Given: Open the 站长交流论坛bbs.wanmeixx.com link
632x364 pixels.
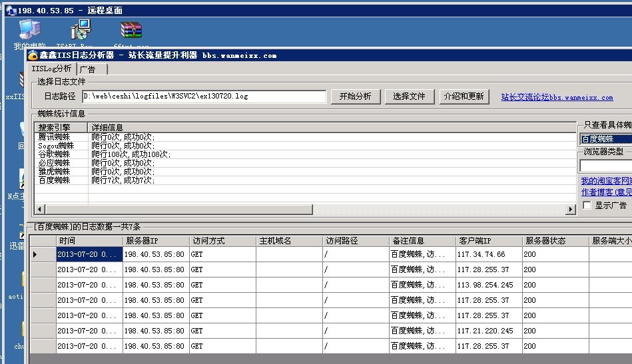Looking at the screenshot, I should pyautogui.click(x=557, y=97).
